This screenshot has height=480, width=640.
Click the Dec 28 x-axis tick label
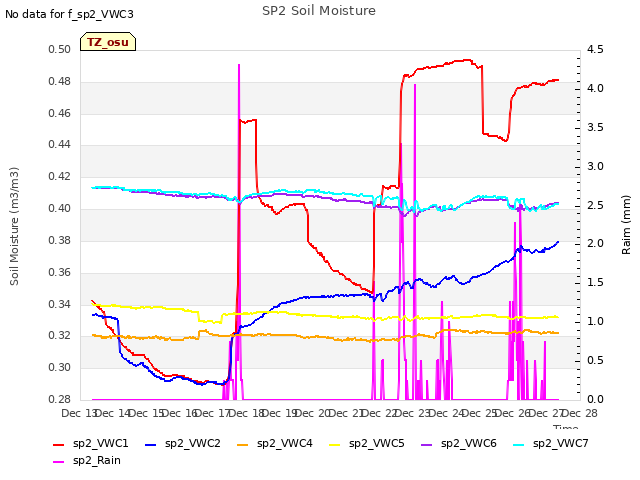click(582, 413)
